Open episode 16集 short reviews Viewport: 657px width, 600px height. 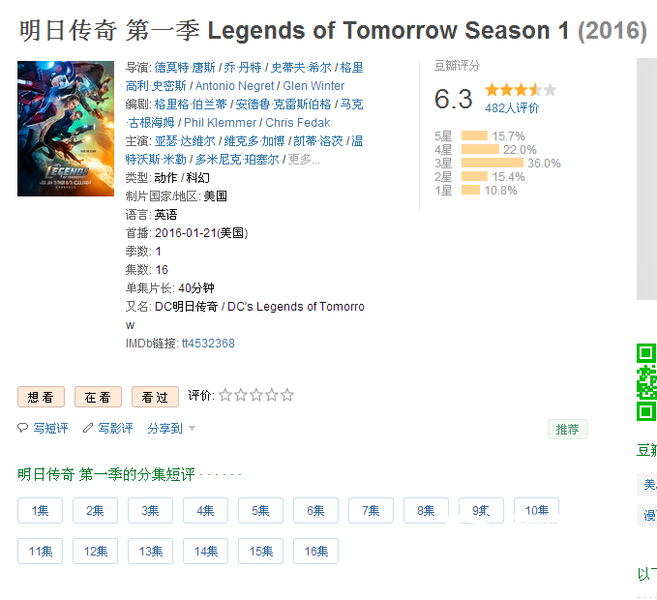316,551
